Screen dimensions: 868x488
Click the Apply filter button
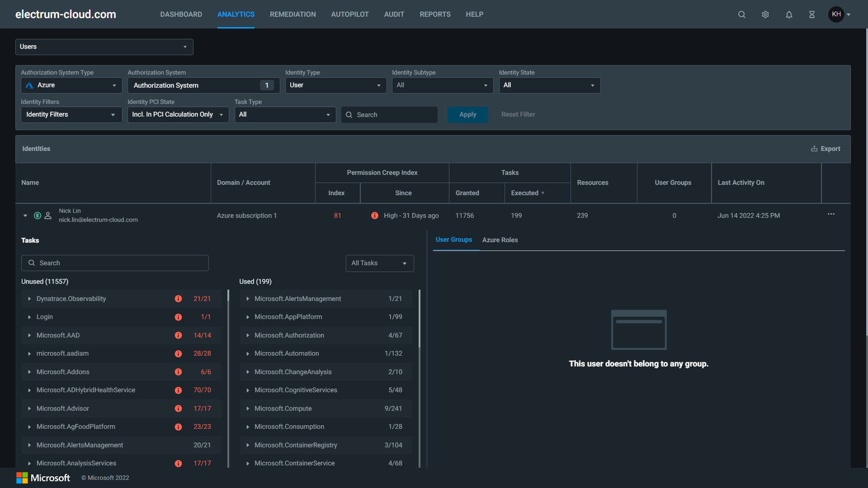(468, 115)
